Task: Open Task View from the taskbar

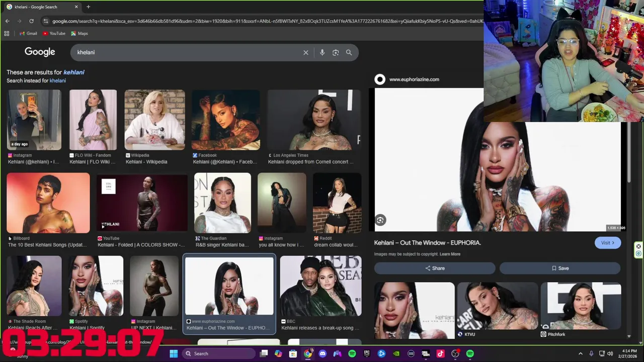Action: 264,353
